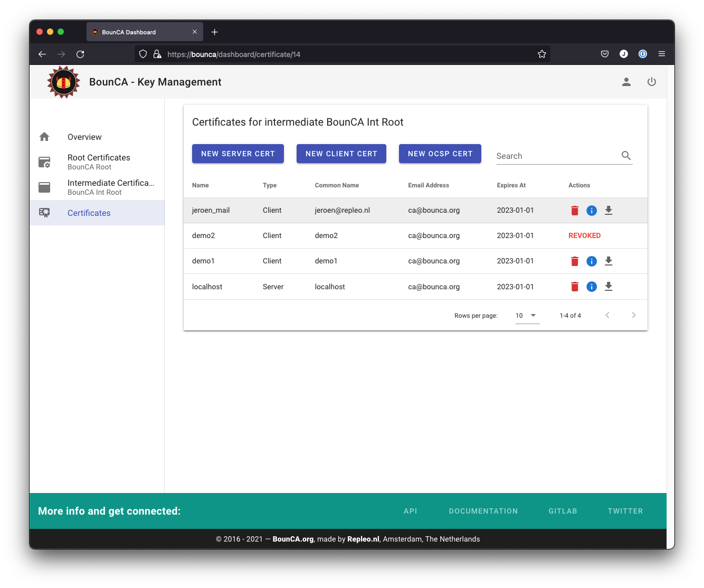Viewport: 704px width, 588px height.
Task: Open the API footer link
Action: (x=411, y=511)
